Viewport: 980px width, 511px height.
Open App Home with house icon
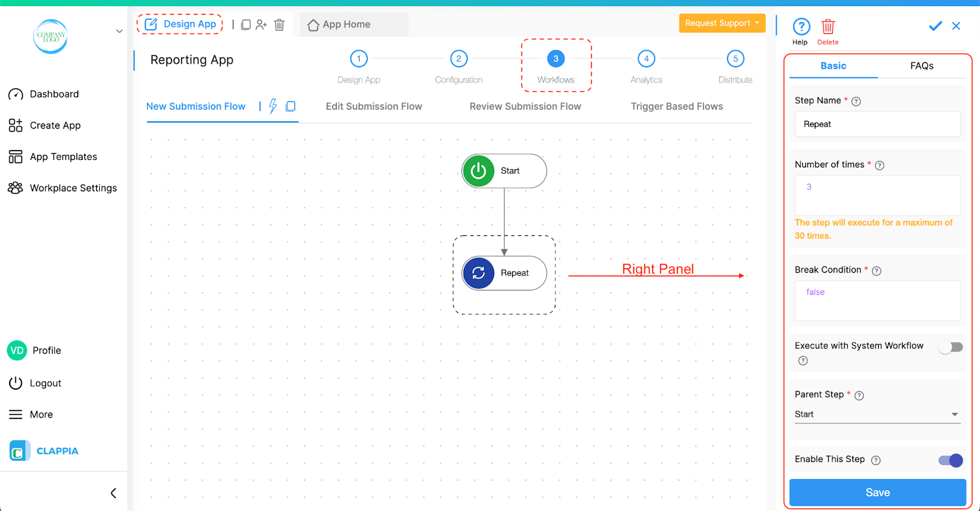339,25
